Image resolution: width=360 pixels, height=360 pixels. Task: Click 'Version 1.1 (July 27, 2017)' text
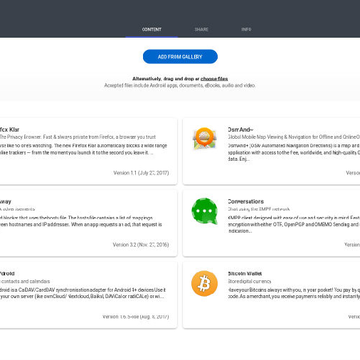click(141, 173)
